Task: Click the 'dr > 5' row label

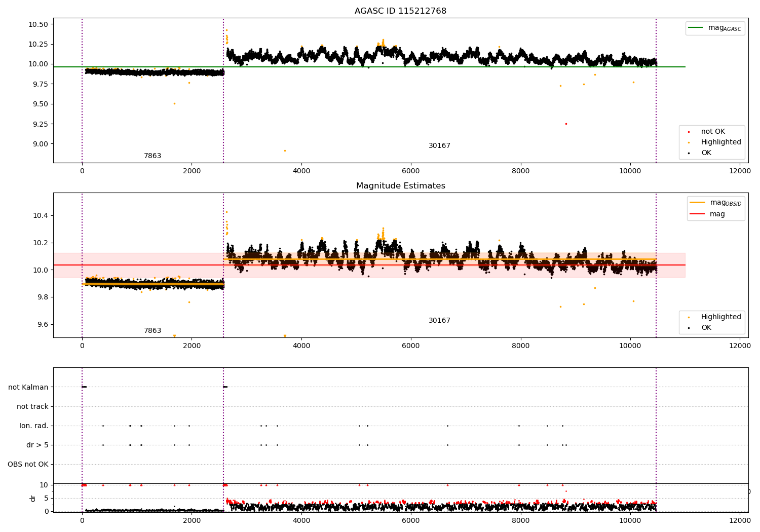Action: click(37, 445)
